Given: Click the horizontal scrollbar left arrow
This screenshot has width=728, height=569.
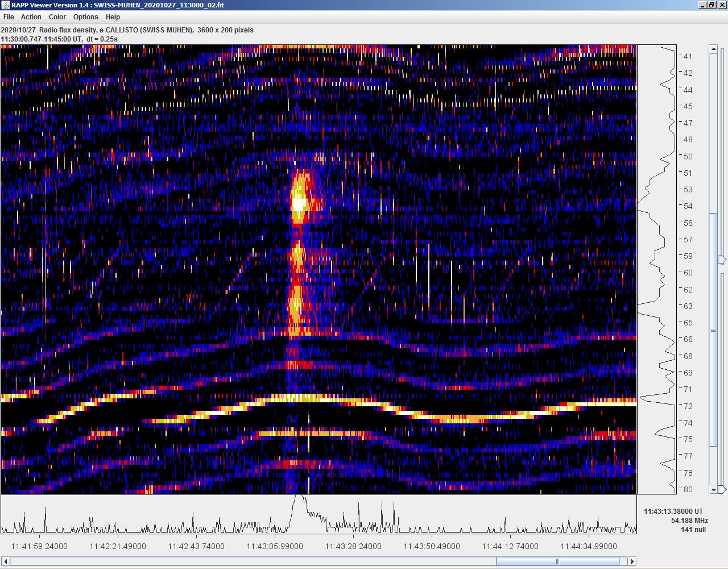Looking at the screenshot, I should point(5,562).
